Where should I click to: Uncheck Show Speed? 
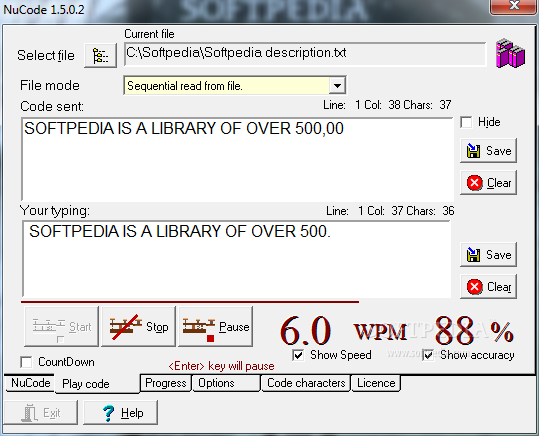[x=298, y=355]
